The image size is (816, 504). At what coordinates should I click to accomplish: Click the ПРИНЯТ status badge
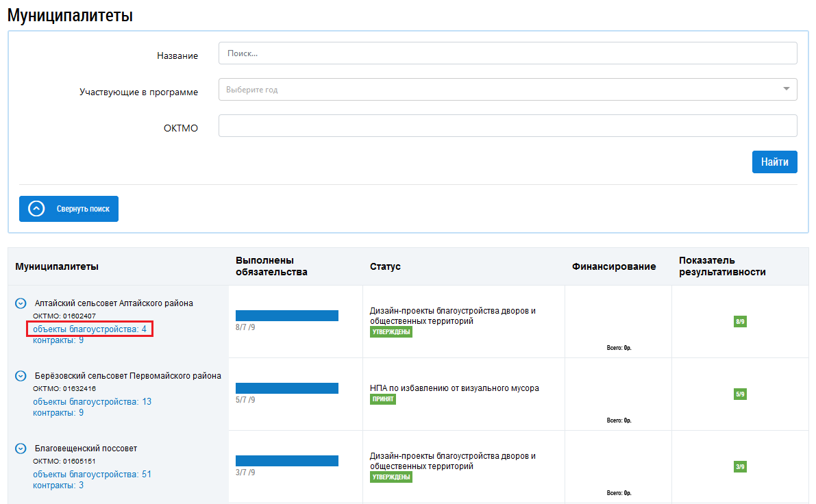pos(383,399)
